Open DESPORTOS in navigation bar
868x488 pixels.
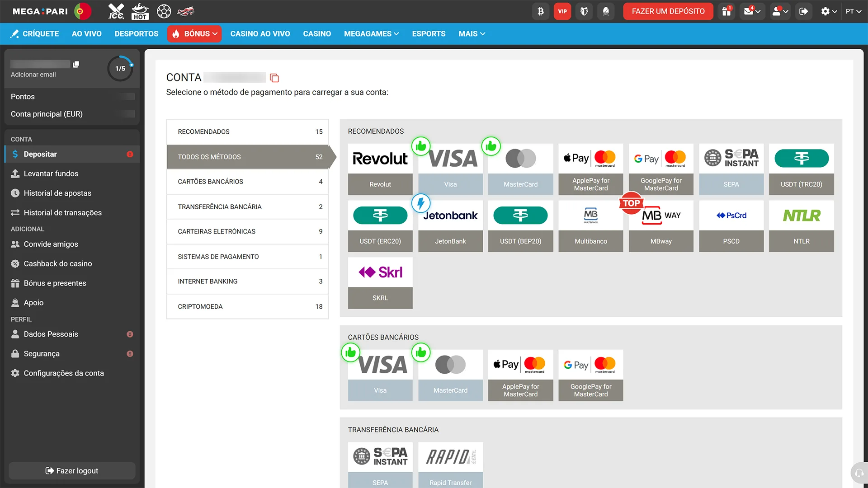[x=137, y=34]
